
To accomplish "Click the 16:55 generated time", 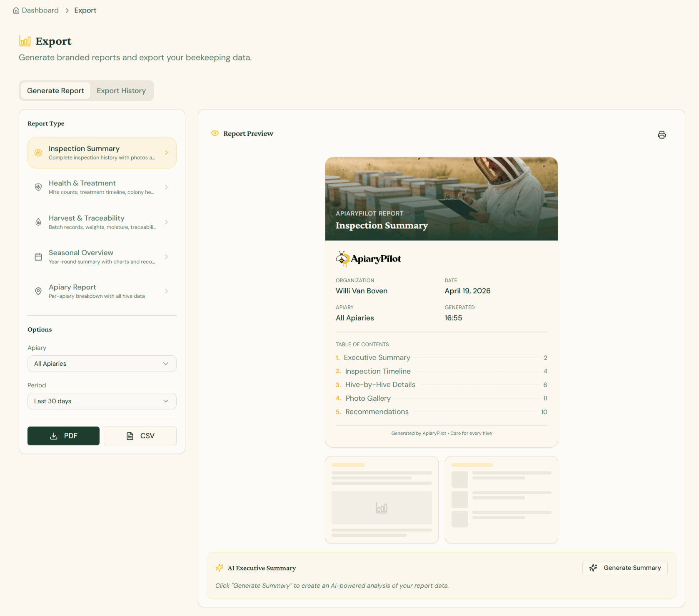I will (x=453, y=318).
